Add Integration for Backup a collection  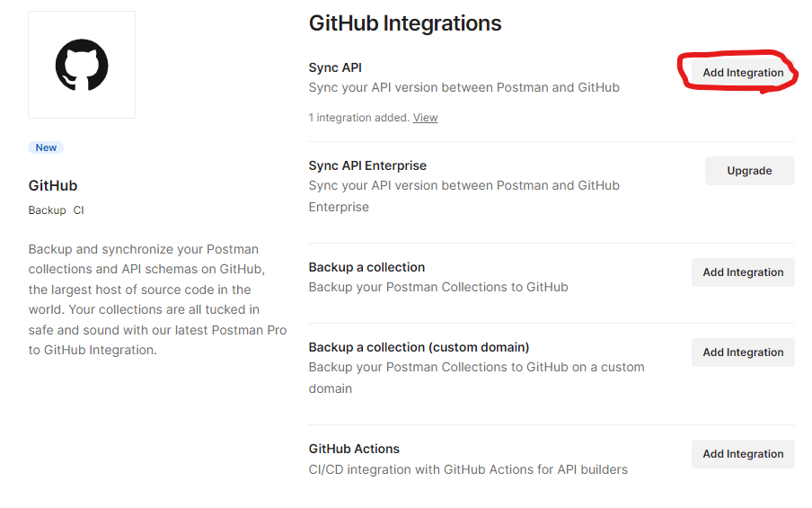click(743, 272)
